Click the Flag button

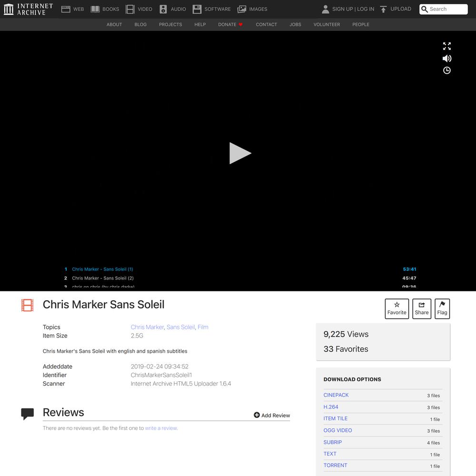(x=442, y=308)
